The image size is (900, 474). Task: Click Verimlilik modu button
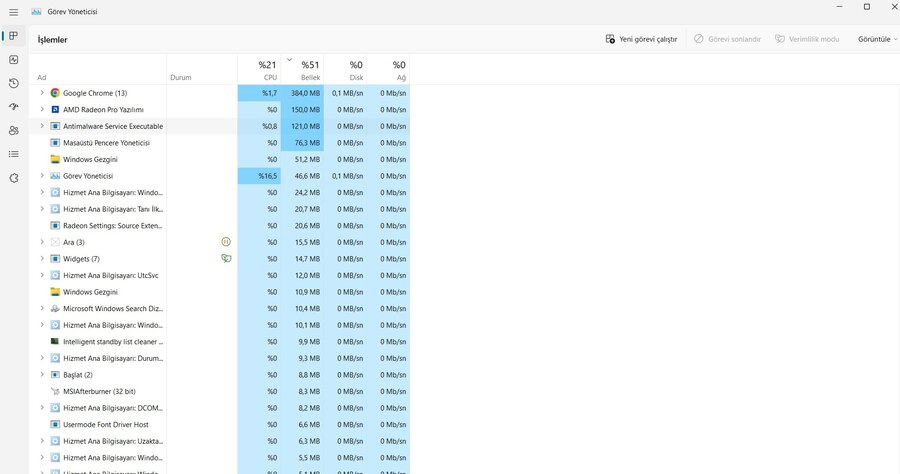807,39
